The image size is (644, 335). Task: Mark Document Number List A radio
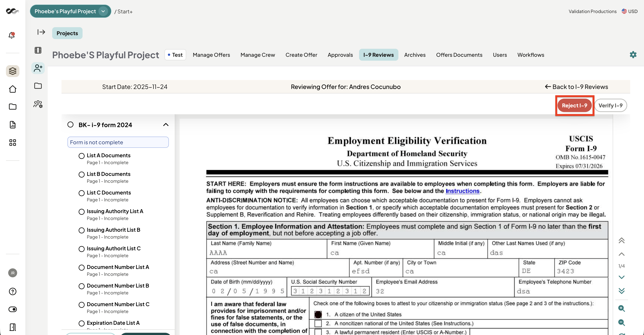tap(81, 268)
